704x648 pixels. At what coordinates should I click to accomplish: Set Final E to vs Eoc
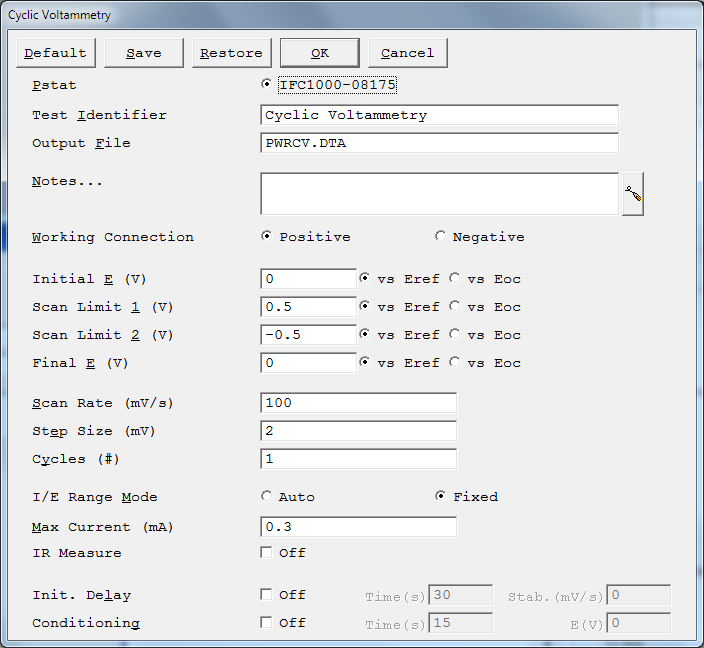tap(455, 362)
